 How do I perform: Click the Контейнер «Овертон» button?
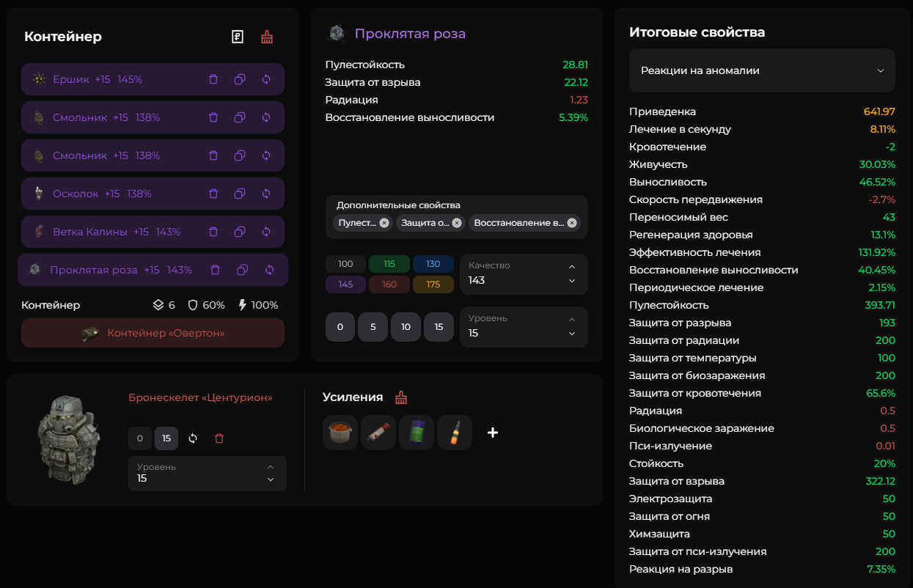click(x=153, y=333)
